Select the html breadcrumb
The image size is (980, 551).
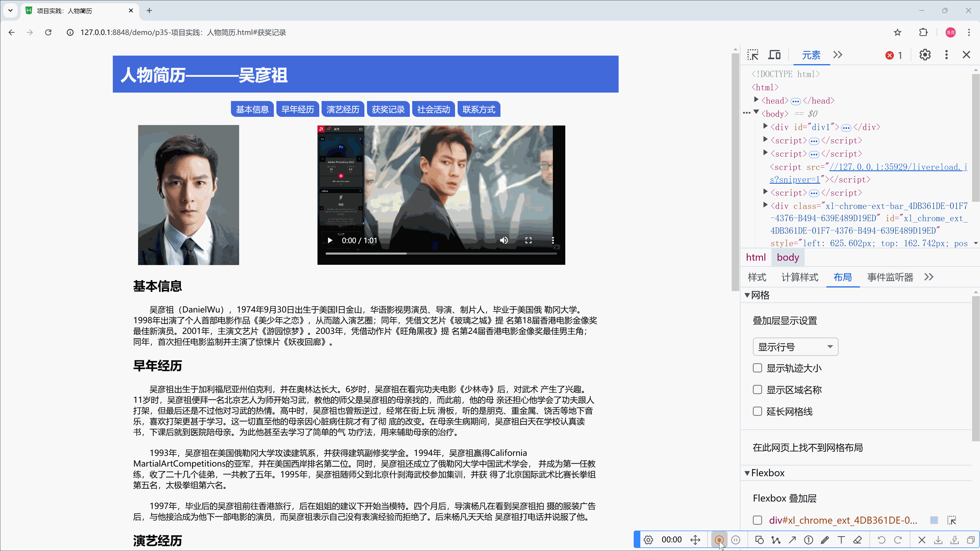click(x=756, y=257)
